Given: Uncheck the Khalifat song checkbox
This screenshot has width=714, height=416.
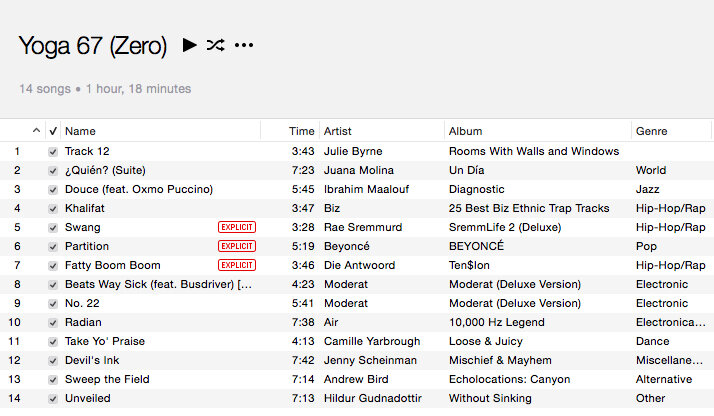Looking at the screenshot, I should 53,209.
